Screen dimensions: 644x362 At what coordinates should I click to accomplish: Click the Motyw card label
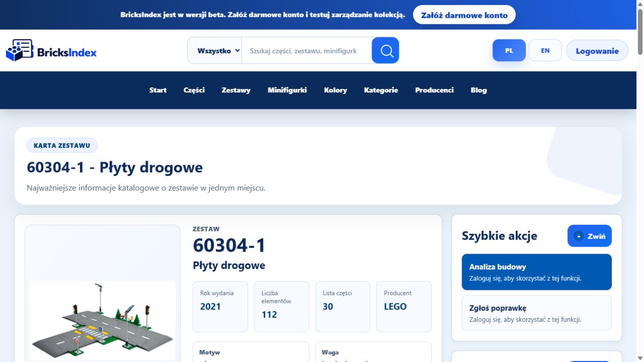tap(210, 352)
